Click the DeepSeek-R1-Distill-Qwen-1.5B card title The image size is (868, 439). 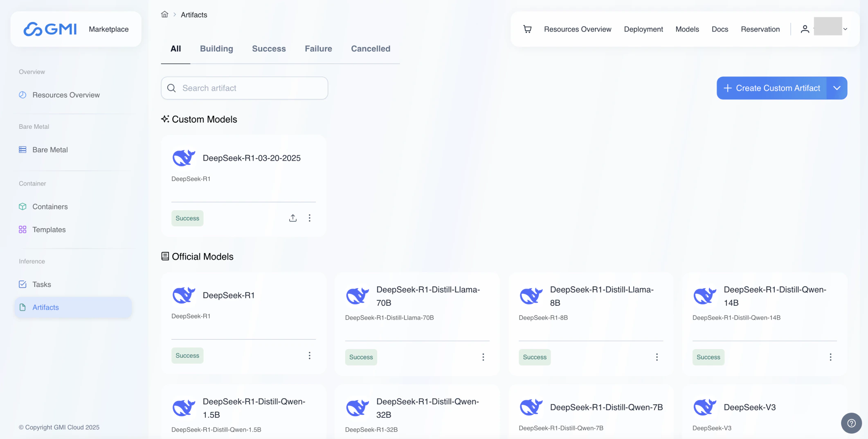click(254, 408)
